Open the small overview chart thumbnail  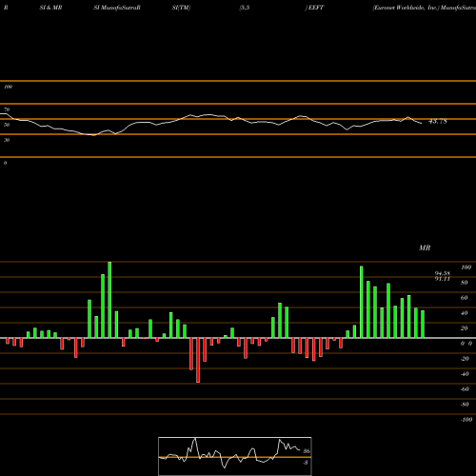point(235,456)
